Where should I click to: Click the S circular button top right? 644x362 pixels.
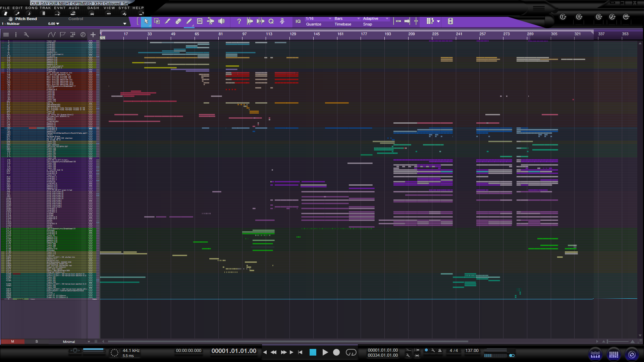(599, 17)
